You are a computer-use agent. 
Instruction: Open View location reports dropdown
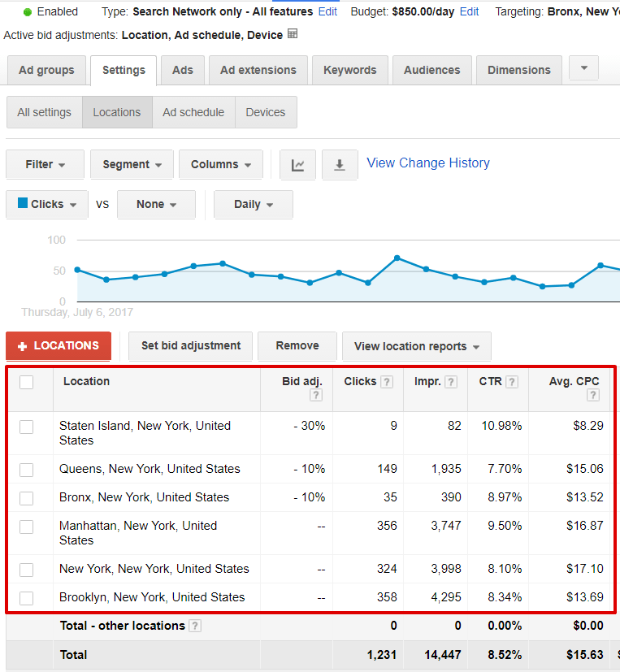pos(416,346)
